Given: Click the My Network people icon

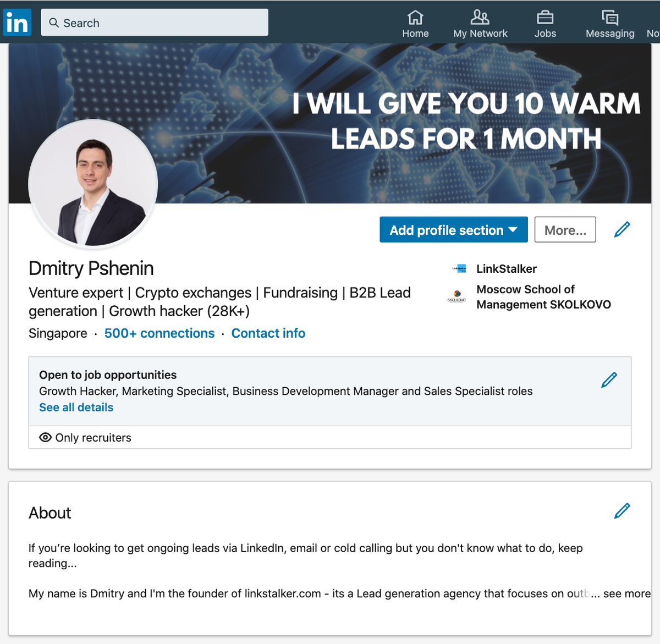Looking at the screenshot, I should [x=480, y=18].
